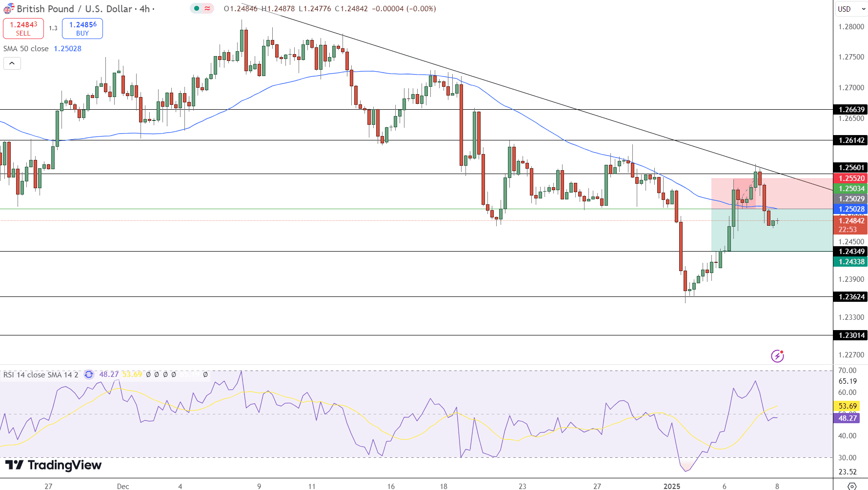
Task: Click the 1.25601 horizontal line price label
Action: (851, 167)
